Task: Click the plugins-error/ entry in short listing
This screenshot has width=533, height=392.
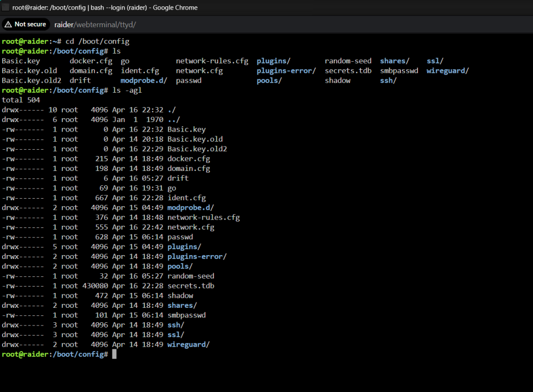Action: [286, 71]
